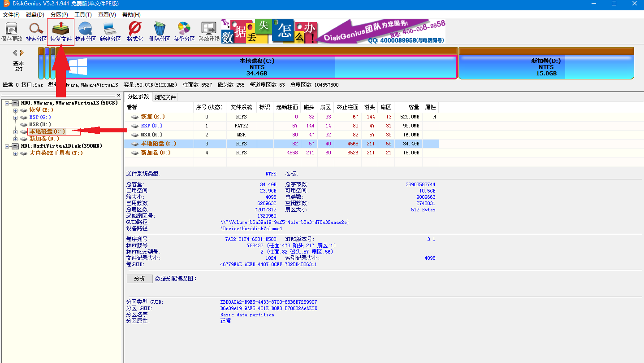The height and width of the screenshot is (363, 644).
Task: Go to next disk with right arrow
Action: (21, 52)
